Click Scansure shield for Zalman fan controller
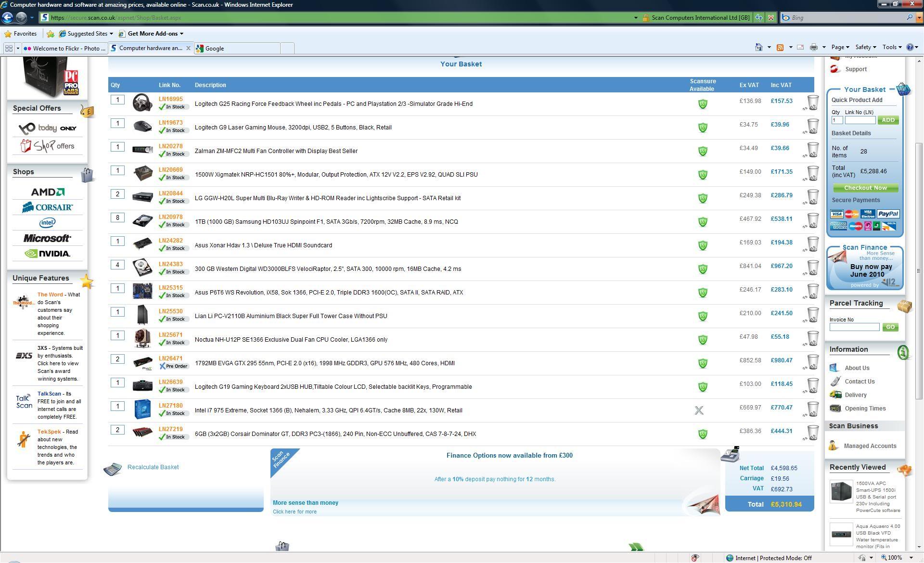 point(703,151)
